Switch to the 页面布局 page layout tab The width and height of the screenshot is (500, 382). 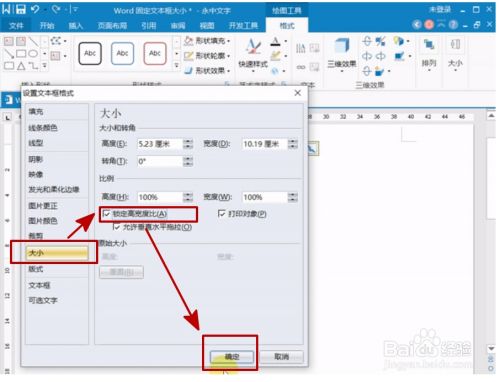[x=112, y=26]
